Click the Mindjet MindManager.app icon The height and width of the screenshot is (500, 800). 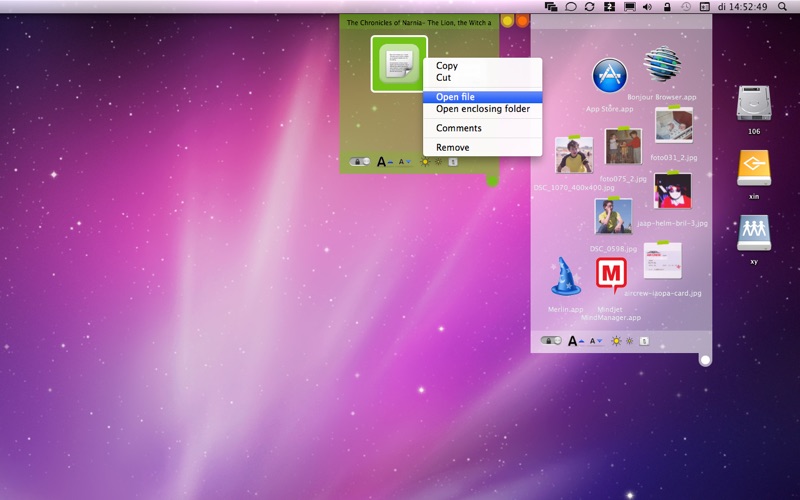[611, 273]
